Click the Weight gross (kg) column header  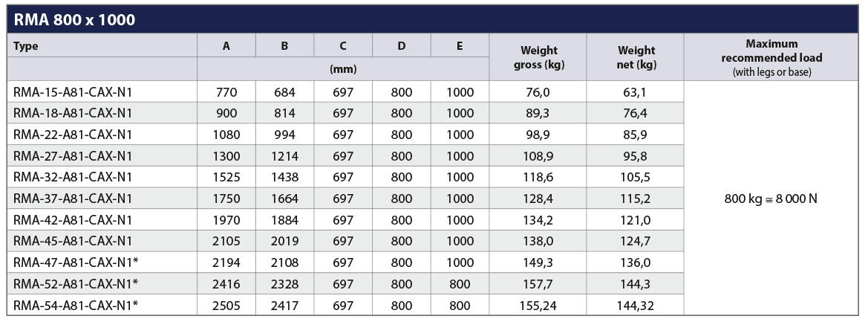click(x=538, y=57)
